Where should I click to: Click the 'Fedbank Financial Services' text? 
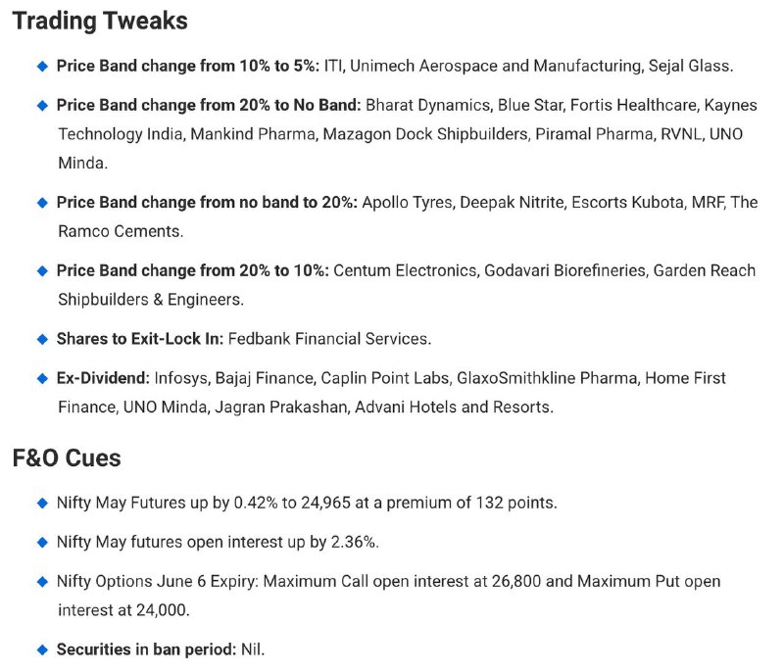pyautogui.click(x=328, y=339)
